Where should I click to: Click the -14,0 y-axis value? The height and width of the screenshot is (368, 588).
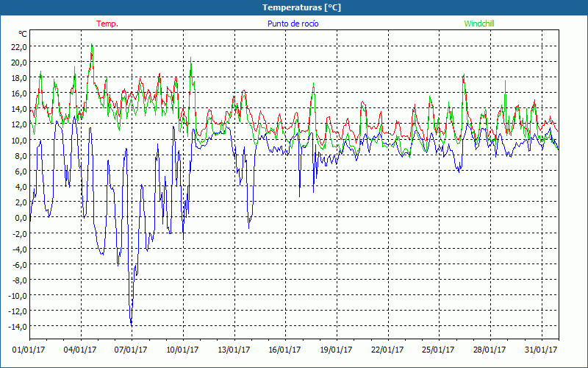coord(18,327)
